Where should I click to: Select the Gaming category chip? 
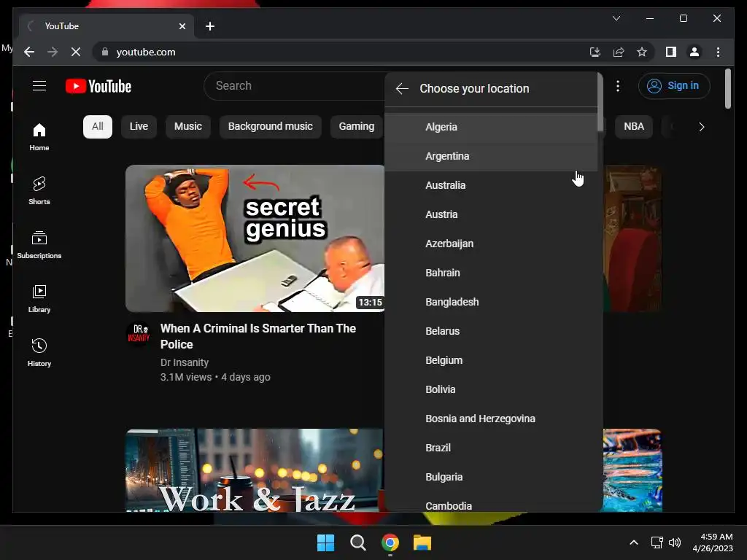[x=356, y=127]
